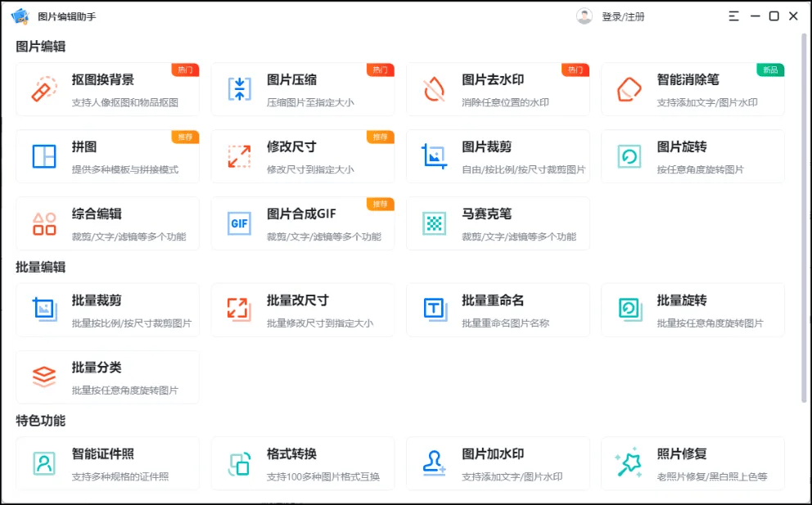Open the 马赛克笔 mosaic pen tool
Screen dimensions: 812x505
pos(498,223)
